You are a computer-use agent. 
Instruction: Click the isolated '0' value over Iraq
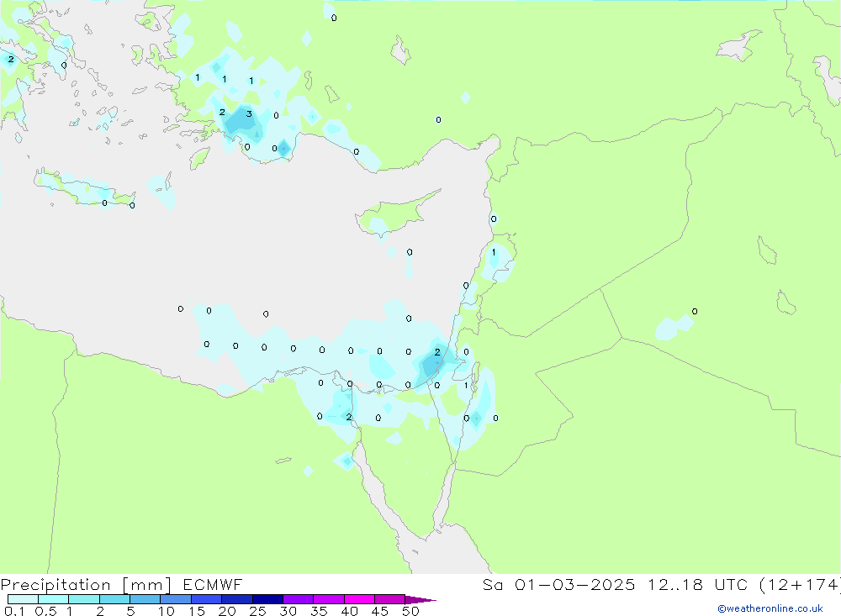pos(695,312)
